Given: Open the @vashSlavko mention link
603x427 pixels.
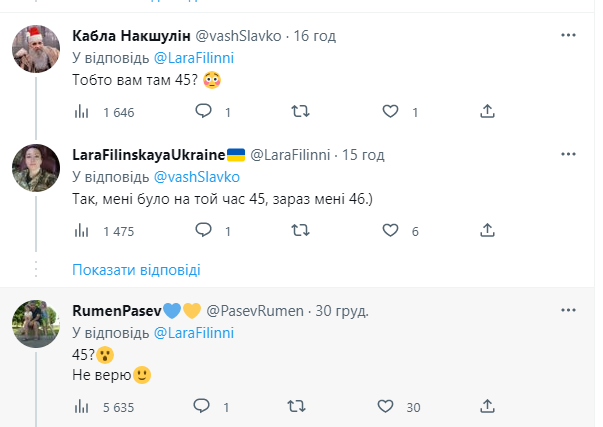Looking at the screenshot, I should 197,176.
